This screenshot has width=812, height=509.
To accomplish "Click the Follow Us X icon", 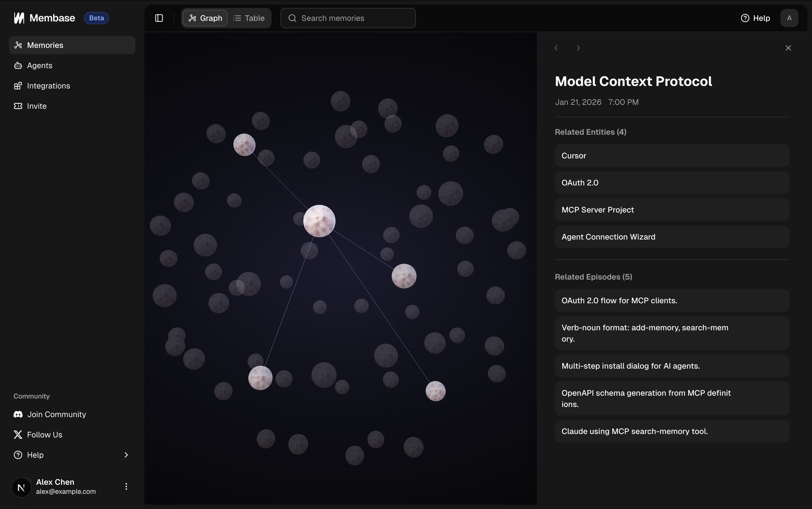I will click(18, 434).
